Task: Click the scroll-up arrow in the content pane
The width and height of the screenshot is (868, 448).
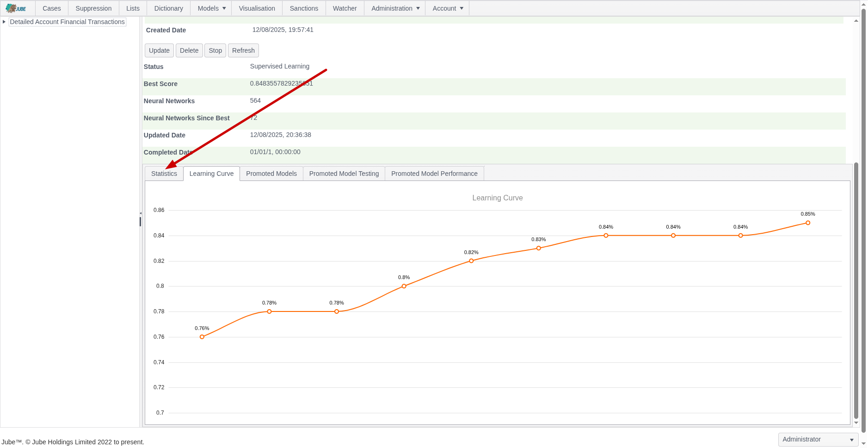Action: (x=856, y=21)
